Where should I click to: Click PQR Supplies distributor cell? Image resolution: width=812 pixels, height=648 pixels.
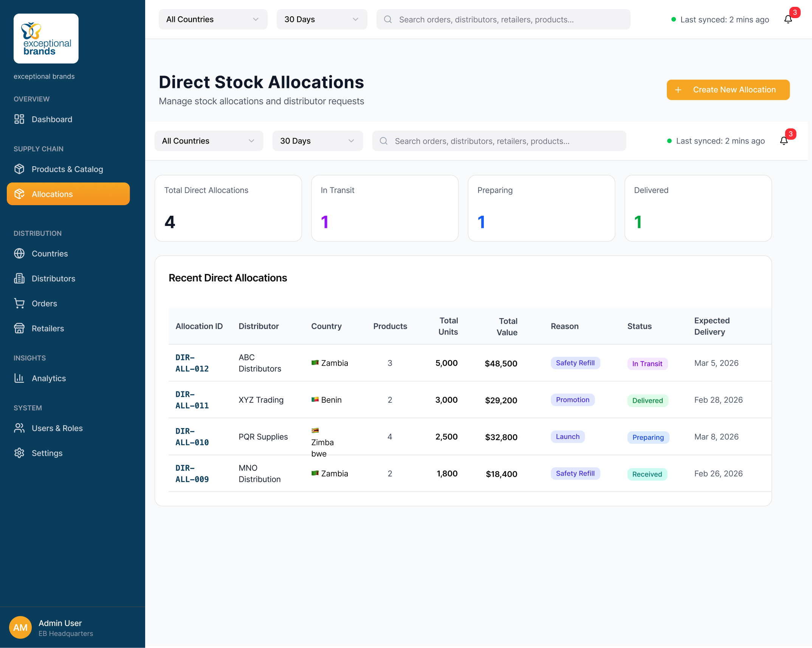pos(263,437)
